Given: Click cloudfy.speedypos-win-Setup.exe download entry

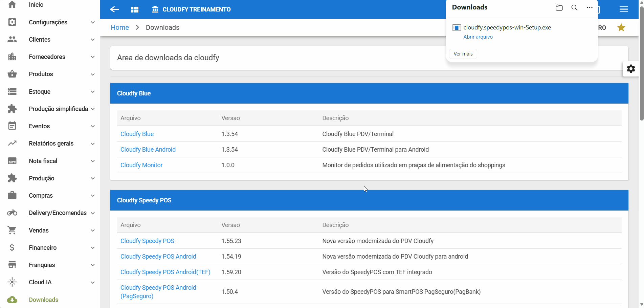Looking at the screenshot, I should (507, 27).
